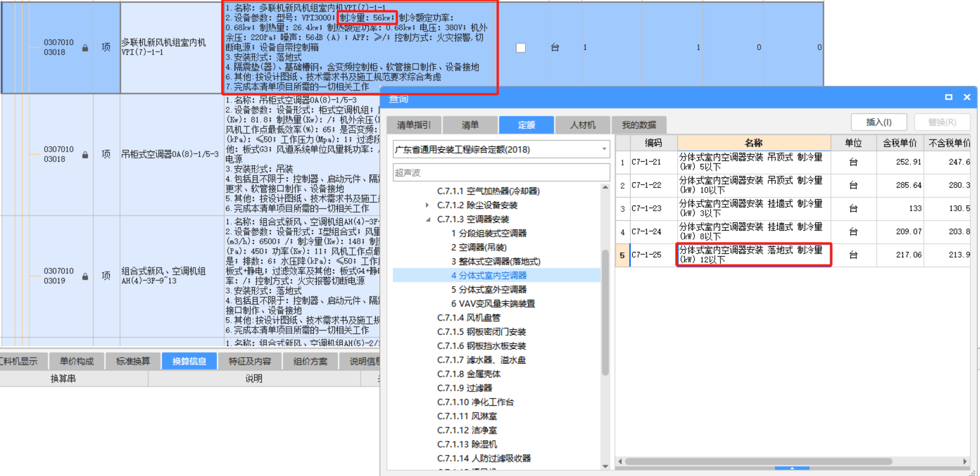
Task: Select C.7.1.8 金属壳体 tree item
Action: point(469,374)
